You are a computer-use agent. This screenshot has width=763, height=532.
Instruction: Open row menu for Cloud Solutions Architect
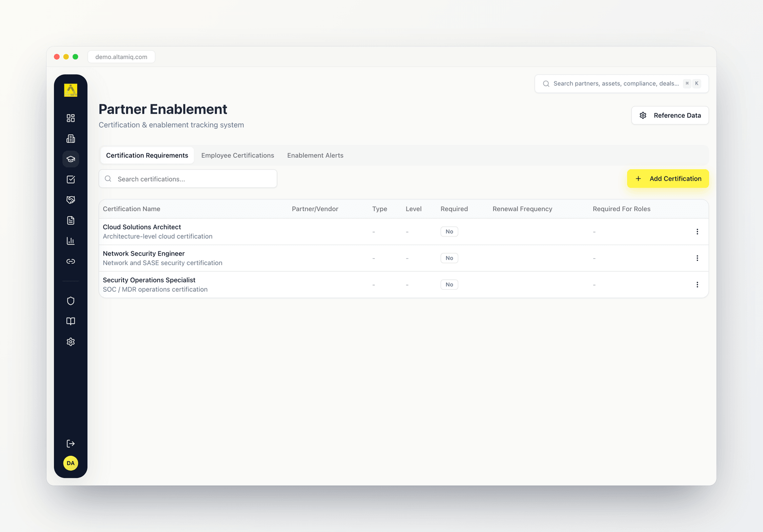tap(697, 232)
